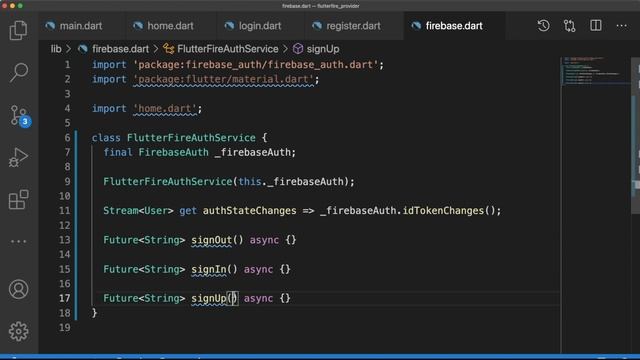Switch to home.dart tab
640x360 pixels.
170,26
